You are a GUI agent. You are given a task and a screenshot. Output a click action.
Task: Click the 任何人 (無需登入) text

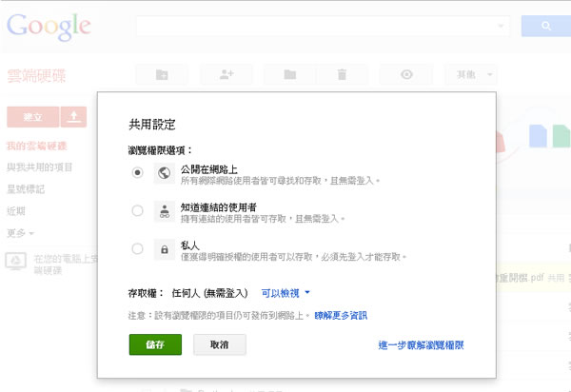click(x=209, y=293)
